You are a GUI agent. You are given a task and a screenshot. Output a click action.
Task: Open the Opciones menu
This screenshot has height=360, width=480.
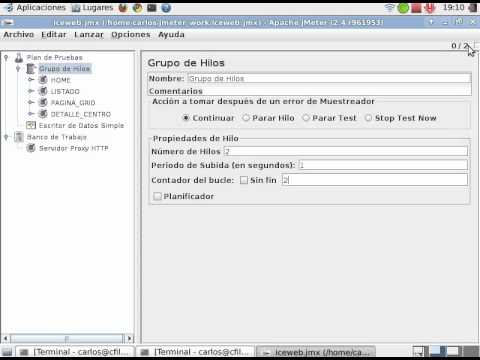(131, 35)
